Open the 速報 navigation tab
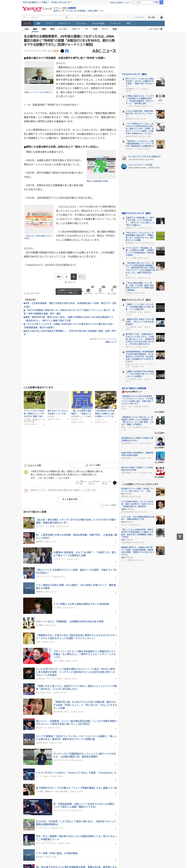 38,24
